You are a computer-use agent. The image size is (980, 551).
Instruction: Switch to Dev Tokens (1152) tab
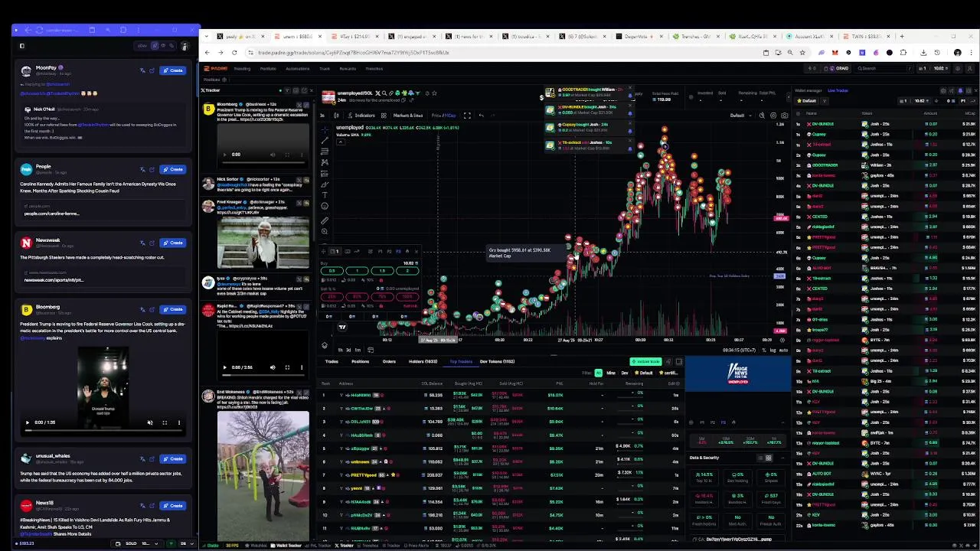tap(498, 362)
